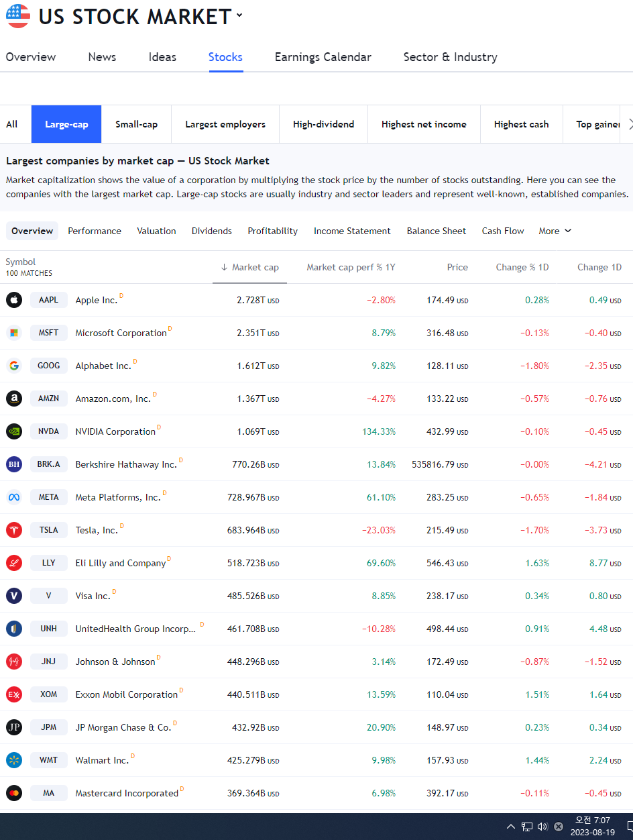This screenshot has width=633, height=840.
Task: Switch to Income Statement columns
Action: [x=352, y=231]
